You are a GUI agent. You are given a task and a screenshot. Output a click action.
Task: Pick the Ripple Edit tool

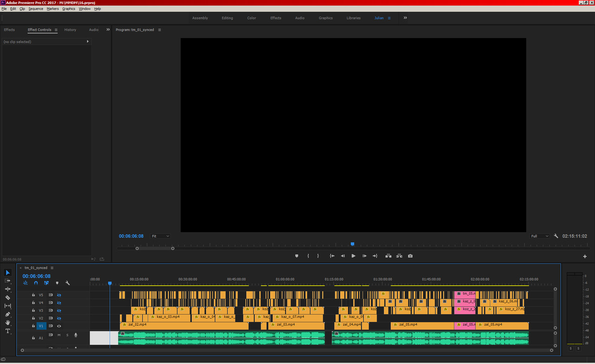[8, 289]
